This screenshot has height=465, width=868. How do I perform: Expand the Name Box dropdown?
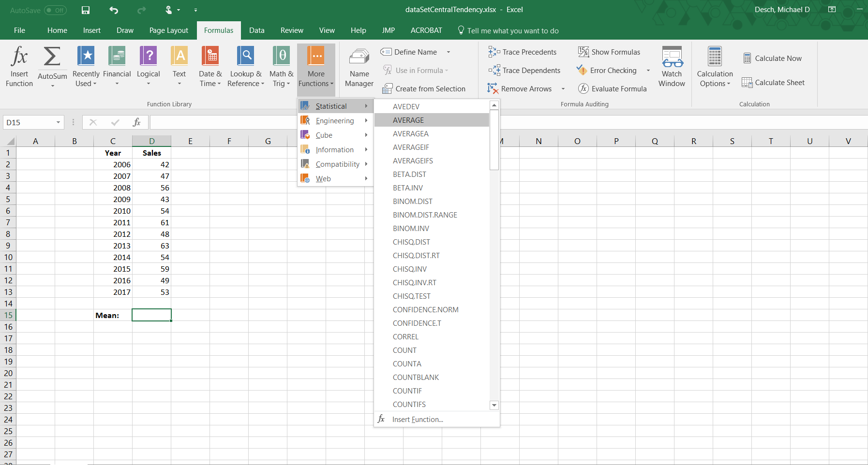tap(58, 123)
